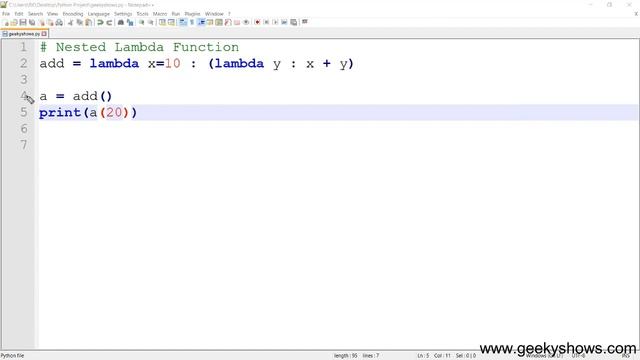Click the last toolbar icon
This screenshot has height=360, width=640.
click(x=304, y=22)
